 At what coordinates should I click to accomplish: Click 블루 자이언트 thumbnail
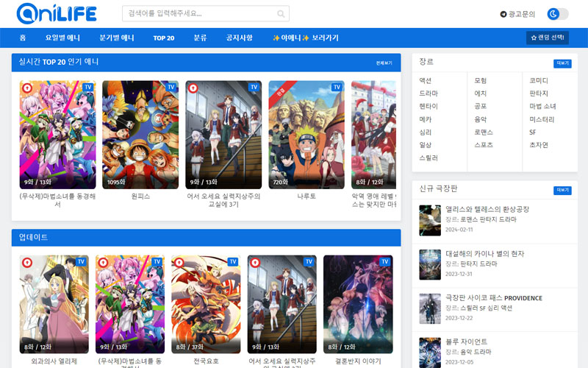click(430, 353)
